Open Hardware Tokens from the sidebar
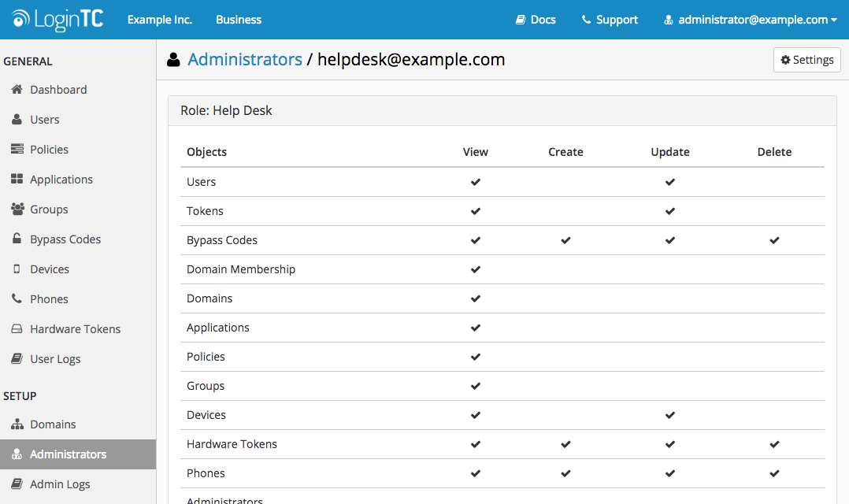 tap(78, 329)
